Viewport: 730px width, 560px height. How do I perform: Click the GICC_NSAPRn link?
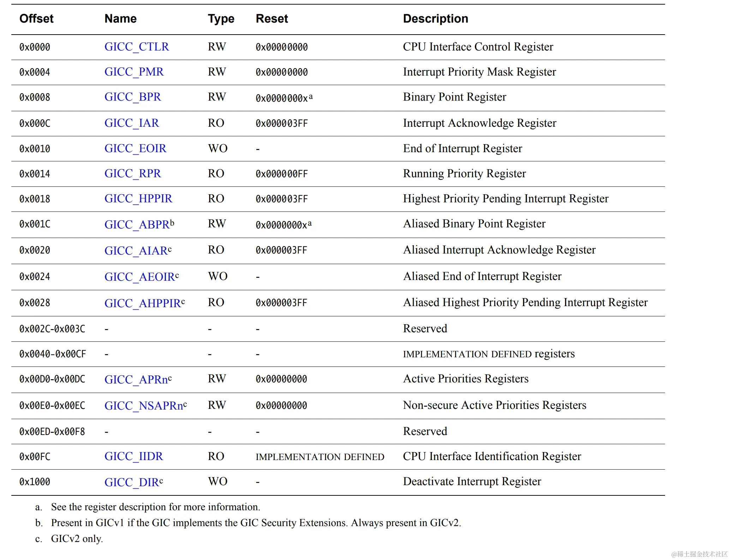(143, 406)
